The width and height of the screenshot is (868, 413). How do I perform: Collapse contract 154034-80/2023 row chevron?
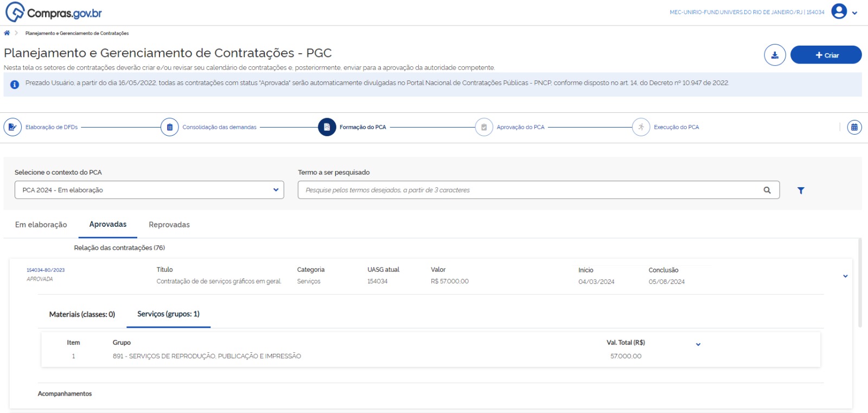click(x=845, y=276)
